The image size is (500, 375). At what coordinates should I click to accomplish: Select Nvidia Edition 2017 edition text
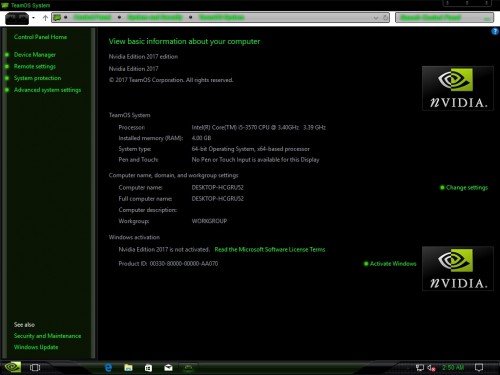tap(143, 57)
